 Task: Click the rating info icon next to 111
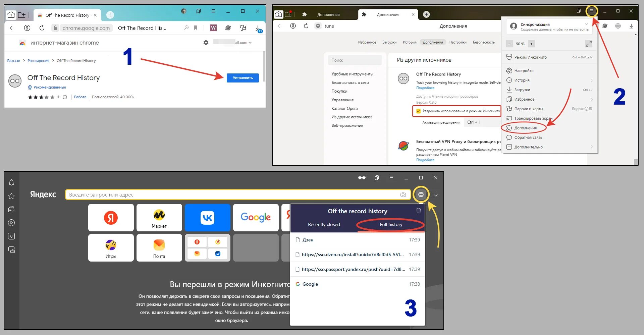(x=65, y=97)
